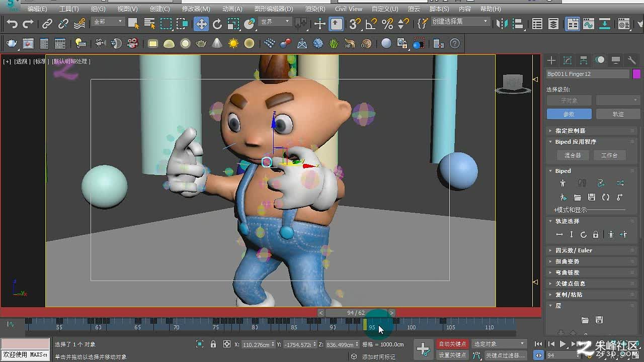Choose the Select Object arrow tool
This screenshot has height=362, width=644.
tap(133, 24)
